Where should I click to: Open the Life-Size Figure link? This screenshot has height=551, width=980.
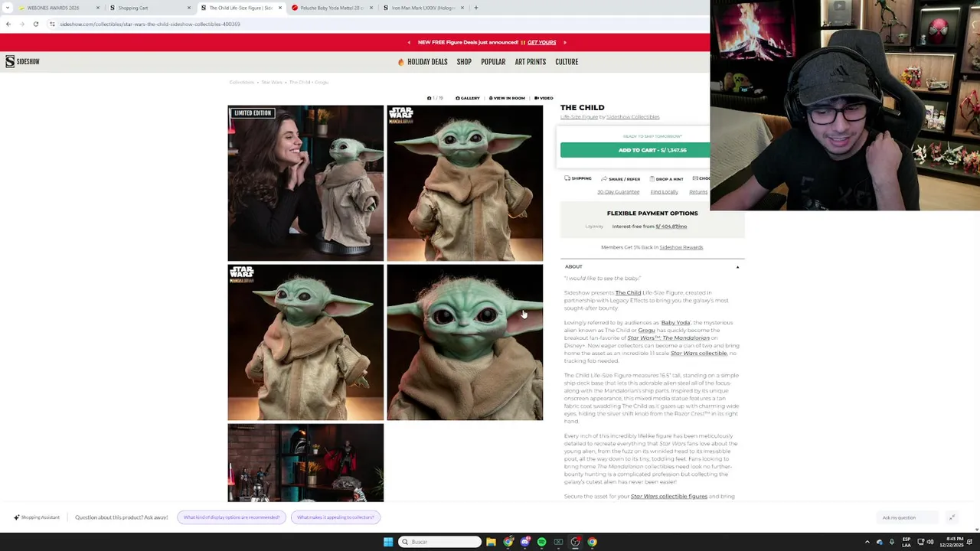[x=579, y=117]
